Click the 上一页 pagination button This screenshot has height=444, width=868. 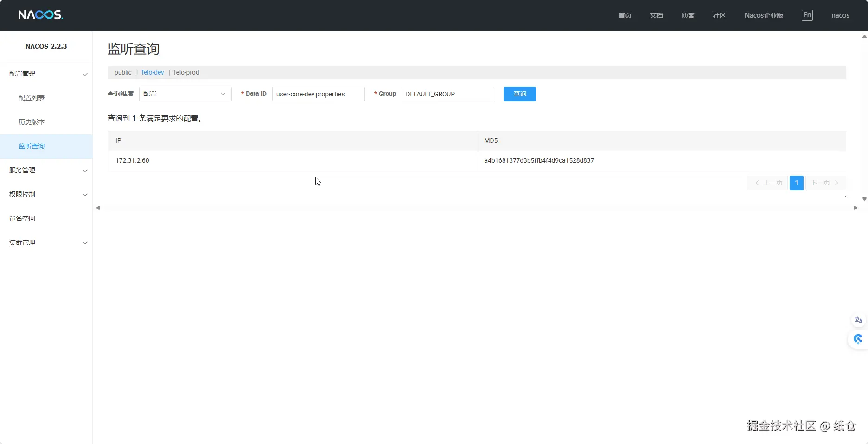[767, 183]
